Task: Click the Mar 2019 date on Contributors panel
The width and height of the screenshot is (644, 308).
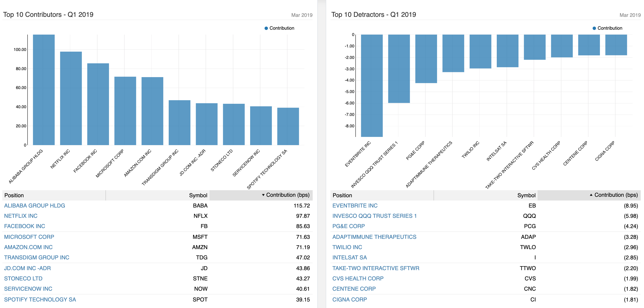Action: 302,15
